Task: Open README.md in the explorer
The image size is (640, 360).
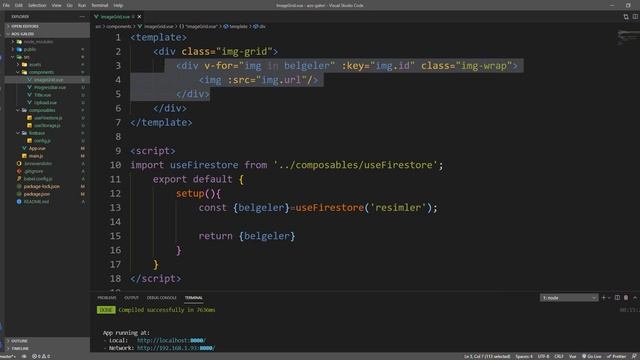Action: (x=47, y=202)
